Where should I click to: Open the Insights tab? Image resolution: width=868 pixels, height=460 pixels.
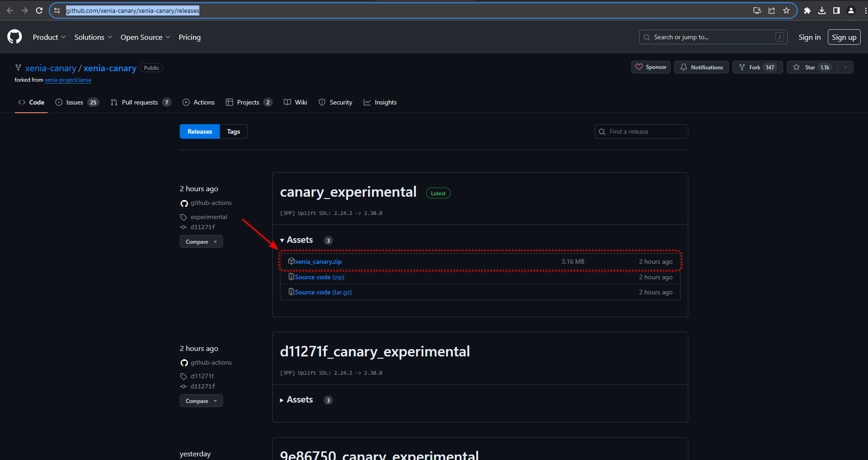pyautogui.click(x=380, y=102)
